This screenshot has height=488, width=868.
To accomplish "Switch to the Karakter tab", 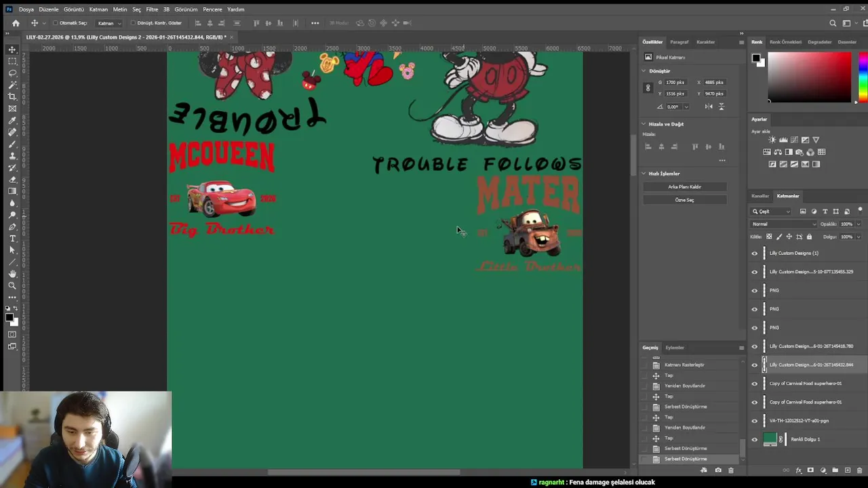I will pyautogui.click(x=705, y=42).
